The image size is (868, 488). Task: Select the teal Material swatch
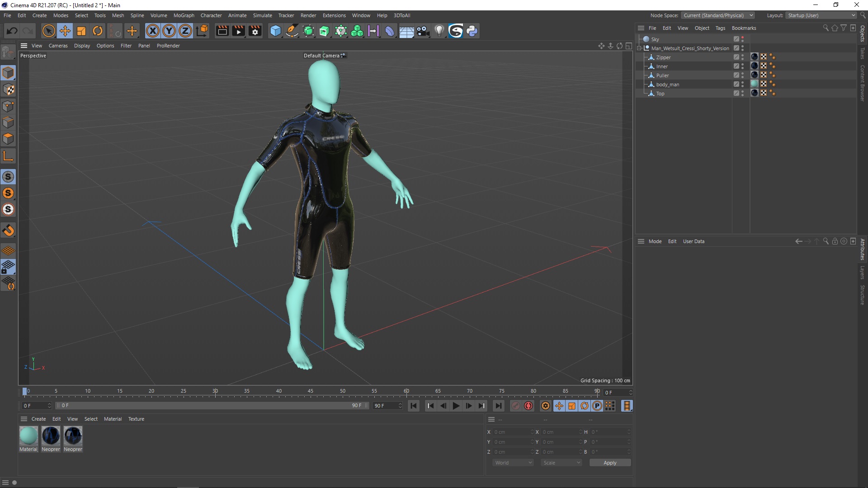(x=28, y=436)
